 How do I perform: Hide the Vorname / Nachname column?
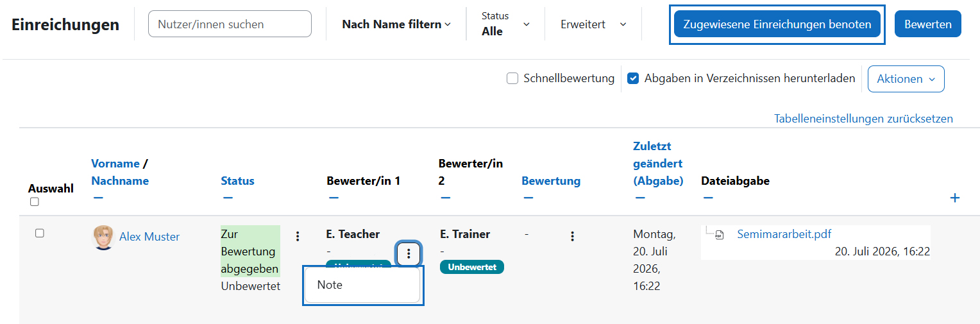pyautogui.click(x=98, y=198)
